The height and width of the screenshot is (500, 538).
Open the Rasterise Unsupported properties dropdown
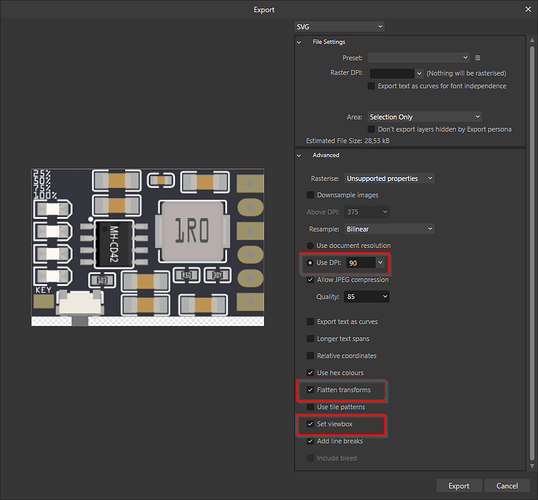click(389, 178)
